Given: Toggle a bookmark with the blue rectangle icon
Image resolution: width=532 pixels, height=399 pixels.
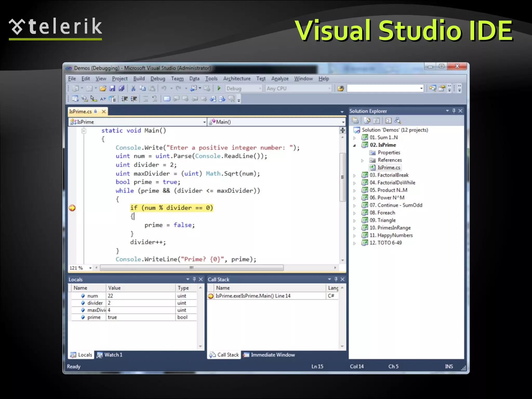Looking at the screenshot, I should (x=167, y=99).
